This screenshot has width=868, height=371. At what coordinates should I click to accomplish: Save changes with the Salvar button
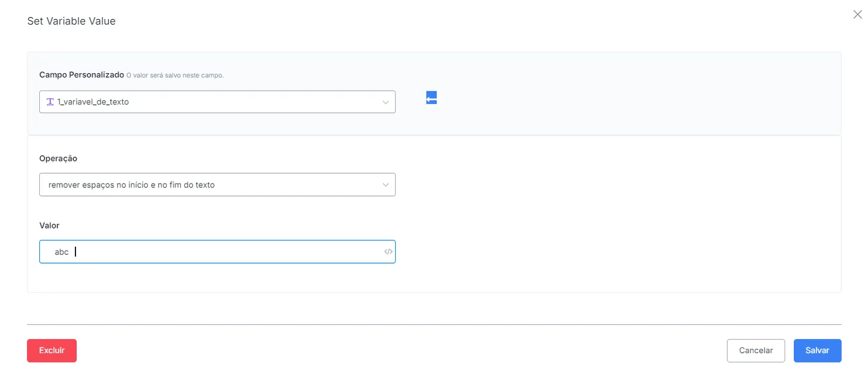(x=817, y=350)
